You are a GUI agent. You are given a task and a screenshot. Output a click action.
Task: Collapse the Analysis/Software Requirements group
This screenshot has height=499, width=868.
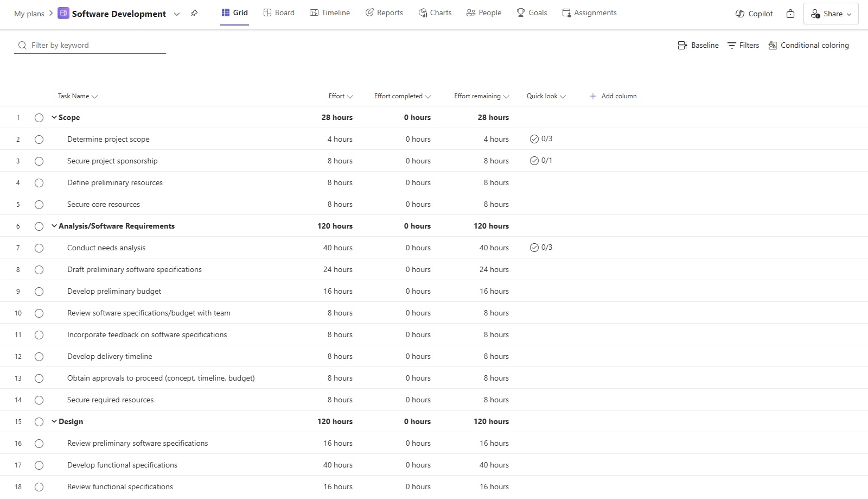[54, 226]
